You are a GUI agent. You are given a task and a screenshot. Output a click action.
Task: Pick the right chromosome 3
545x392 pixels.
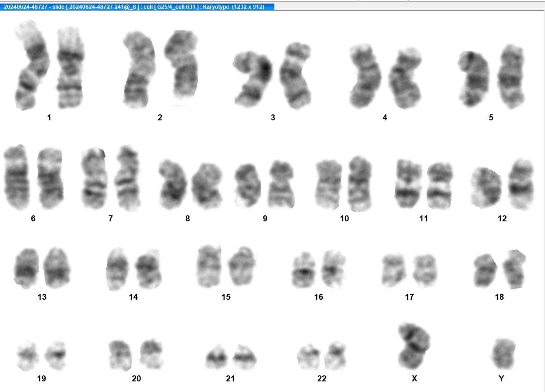click(296, 76)
